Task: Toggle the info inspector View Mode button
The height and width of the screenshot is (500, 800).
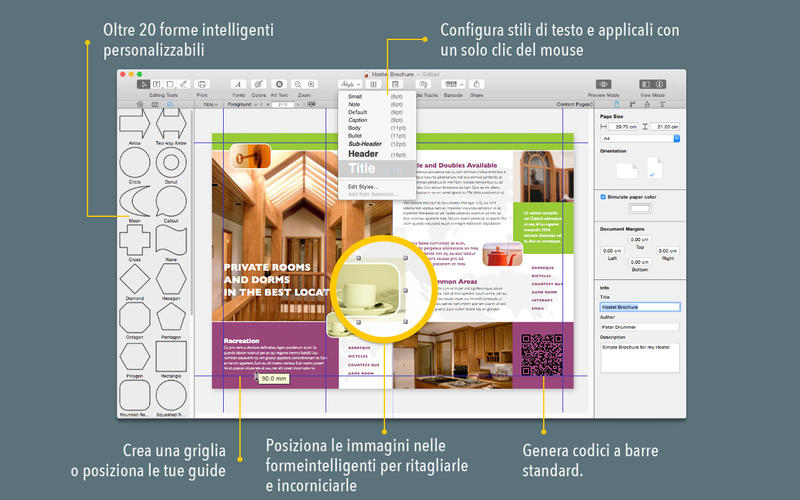Action: (659, 84)
